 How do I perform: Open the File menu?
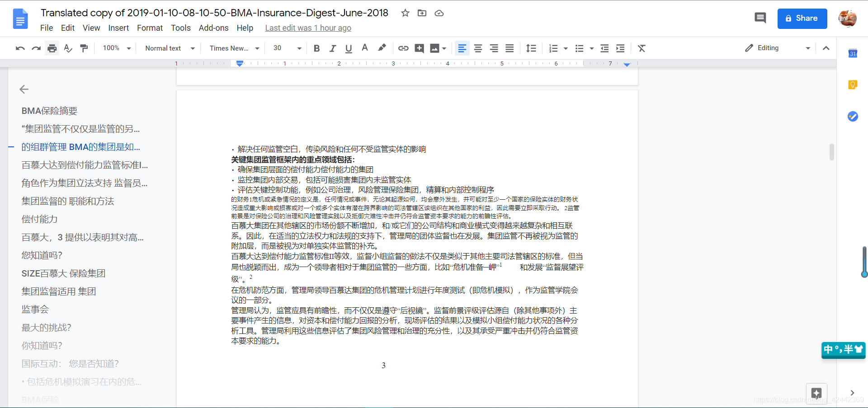[47, 28]
